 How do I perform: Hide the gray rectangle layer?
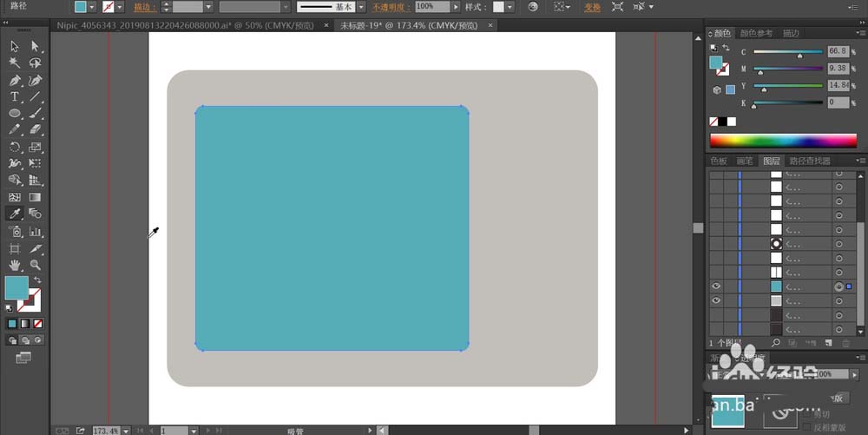716,300
